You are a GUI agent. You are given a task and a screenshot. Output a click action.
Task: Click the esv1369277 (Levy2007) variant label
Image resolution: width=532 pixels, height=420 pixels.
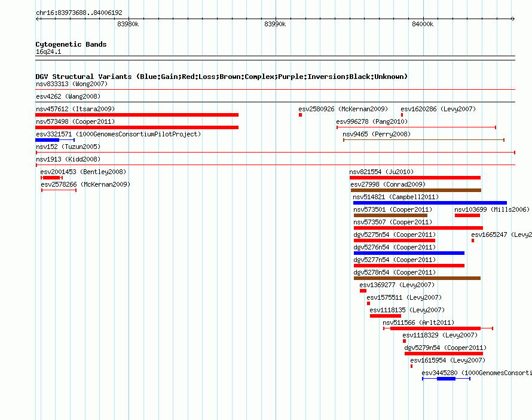coord(397,285)
